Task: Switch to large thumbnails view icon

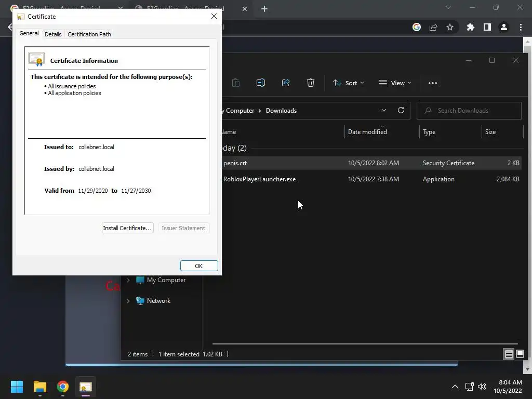Action: point(520,354)
